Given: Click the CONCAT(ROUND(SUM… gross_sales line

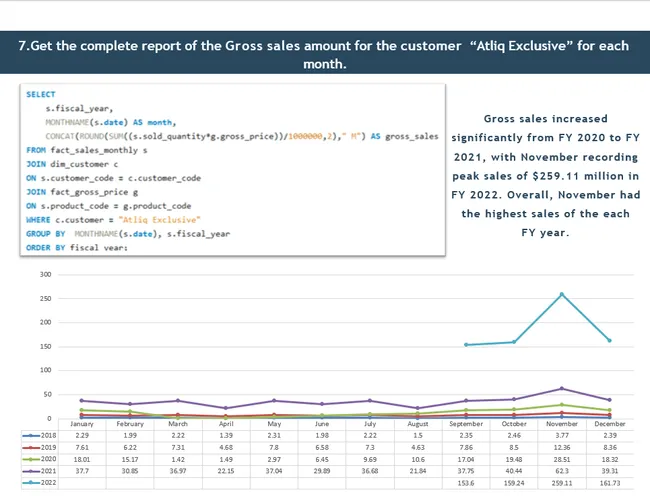Looking at the screenshot, I should (x=242, y=136).
